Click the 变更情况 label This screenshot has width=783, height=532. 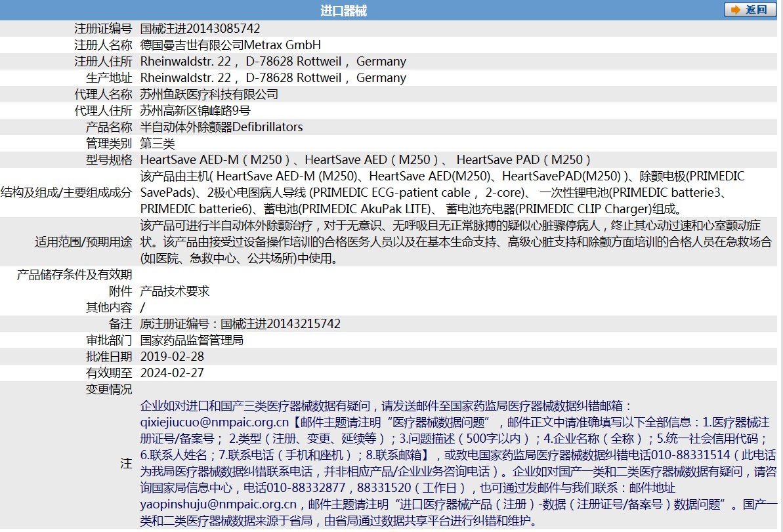[109, 390]
